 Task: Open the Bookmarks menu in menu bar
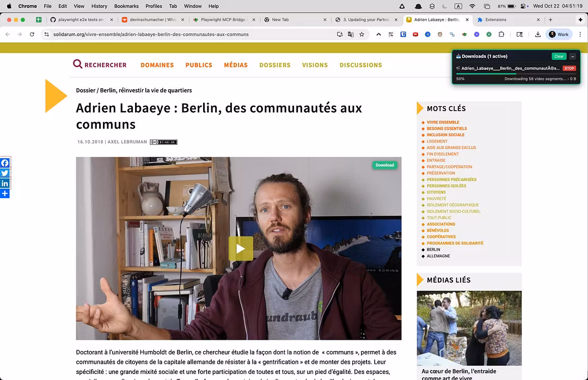pos(126,6)
